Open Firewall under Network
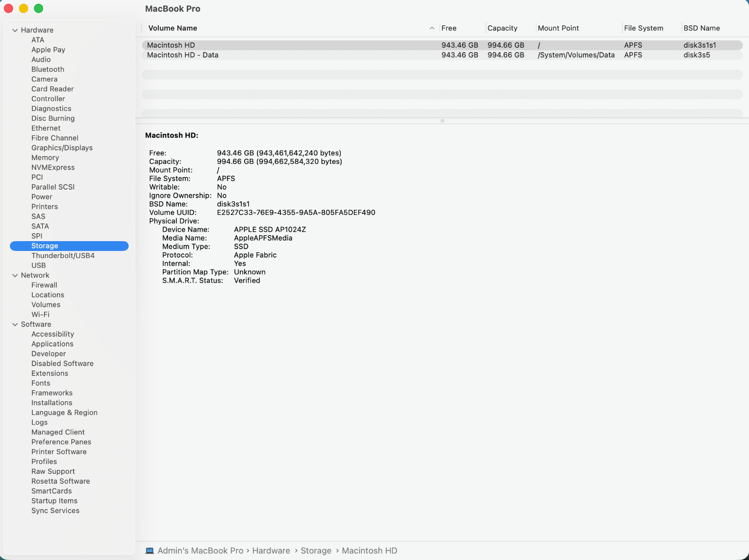Image resolution: width=749 pixels, height=560 pixels. click(44, 286)
